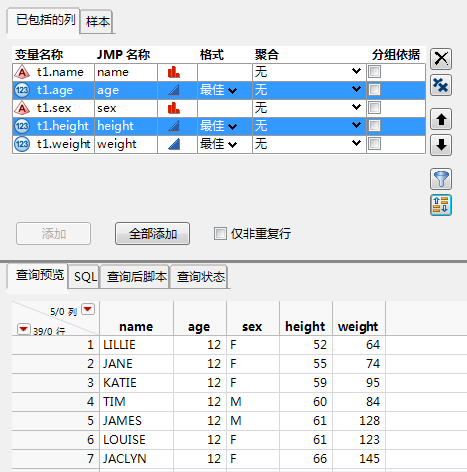Image resolution: width=467 pixels, height=472 pixels.
Task: Open the 查询状态 tab
Action: point(200,277)
